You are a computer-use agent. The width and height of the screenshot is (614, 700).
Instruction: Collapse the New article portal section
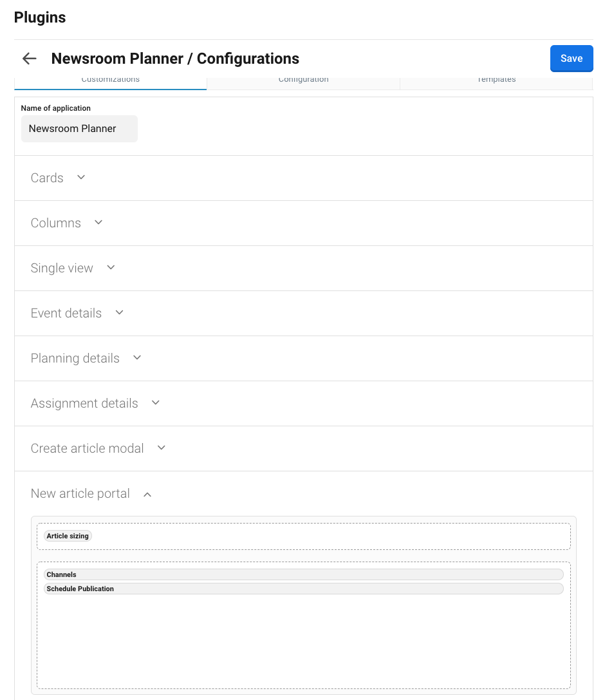point(147,494)
